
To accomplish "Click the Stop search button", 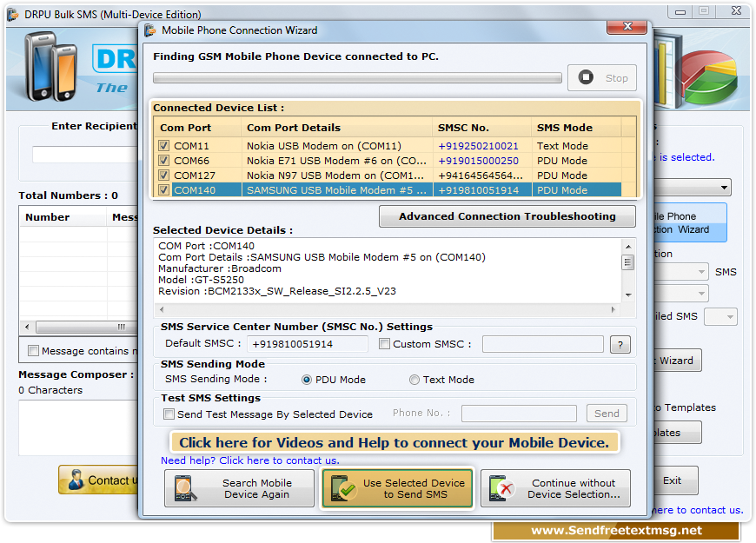I will (x=601, y=77).
